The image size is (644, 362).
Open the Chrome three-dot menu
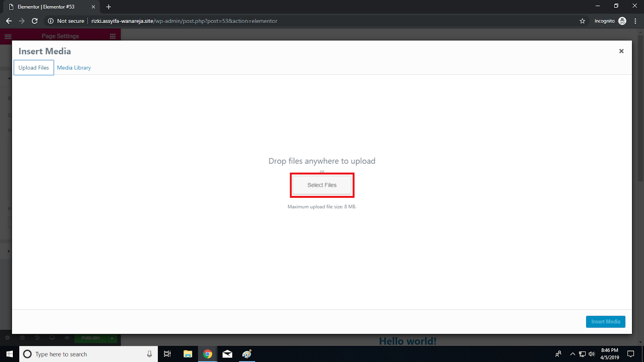pyautogui.click(x=636, y=21)
